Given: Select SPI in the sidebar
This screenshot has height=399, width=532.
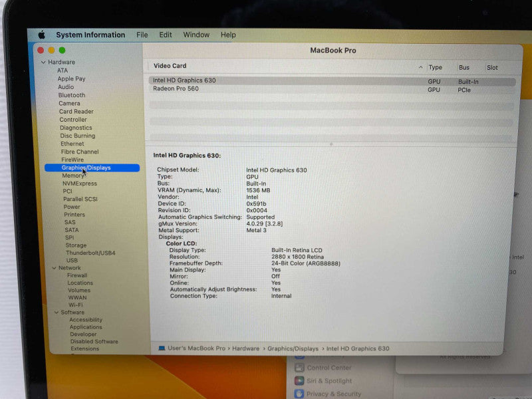Looking at the screenshot, I should coord(70,238).
